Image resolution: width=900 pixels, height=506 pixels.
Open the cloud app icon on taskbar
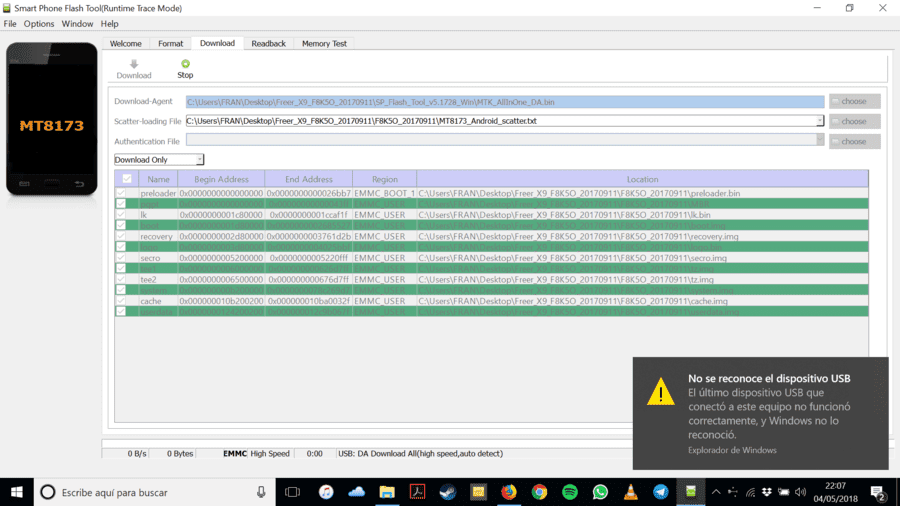(x=356, y=492)
